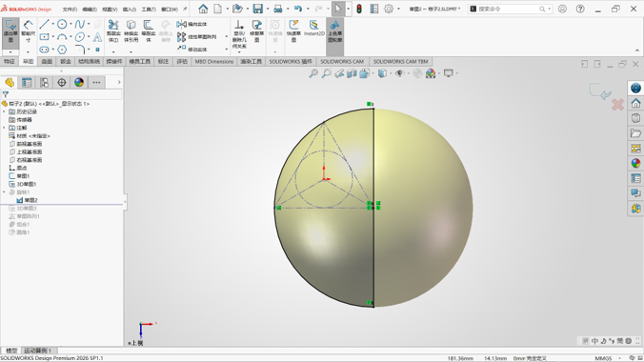
Task: Switch to the MBD Dimensions tab
Action: 214,61
